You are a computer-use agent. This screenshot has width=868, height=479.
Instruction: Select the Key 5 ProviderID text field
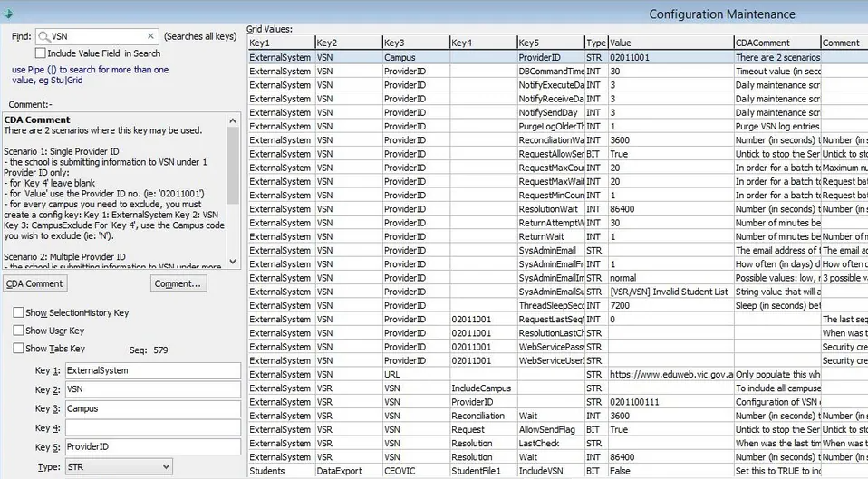coord(153,447)
